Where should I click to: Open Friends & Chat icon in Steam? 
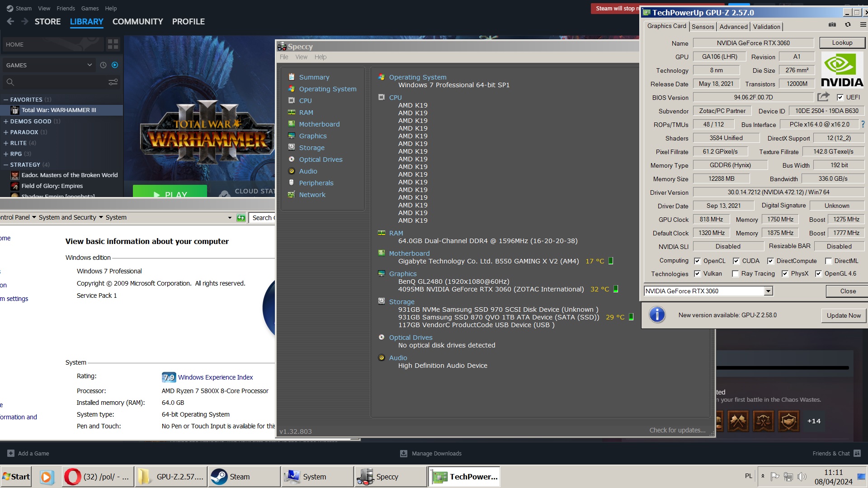pyautogui.click(x=857, y=453)
